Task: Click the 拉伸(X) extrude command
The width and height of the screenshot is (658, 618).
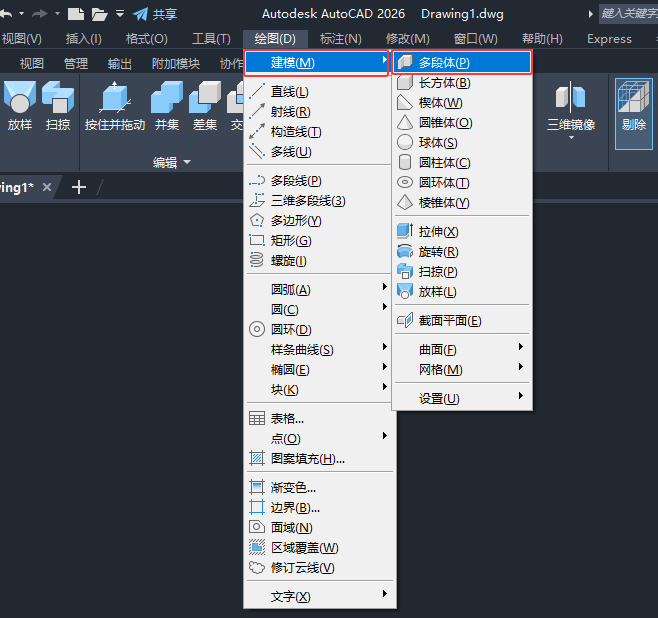Action: pos(462,231)
